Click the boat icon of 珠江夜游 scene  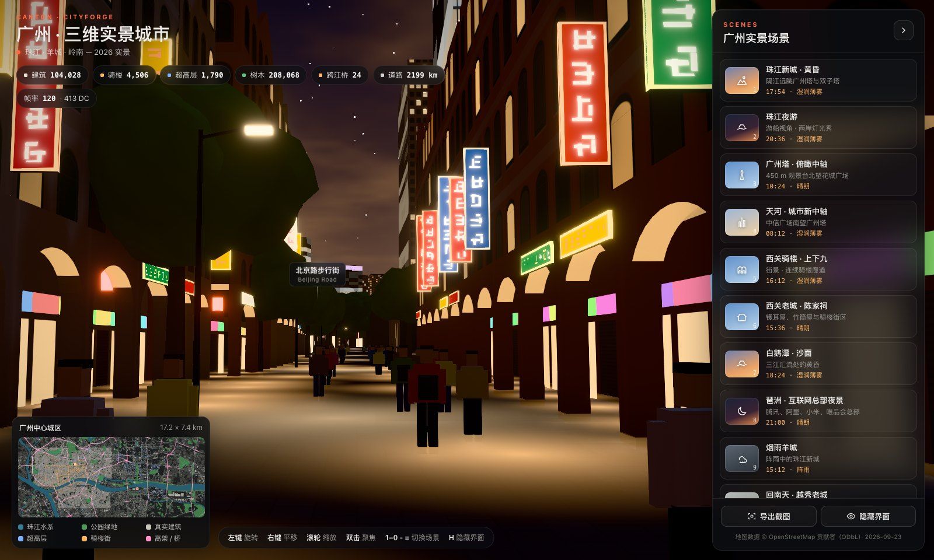coord(742,127)
